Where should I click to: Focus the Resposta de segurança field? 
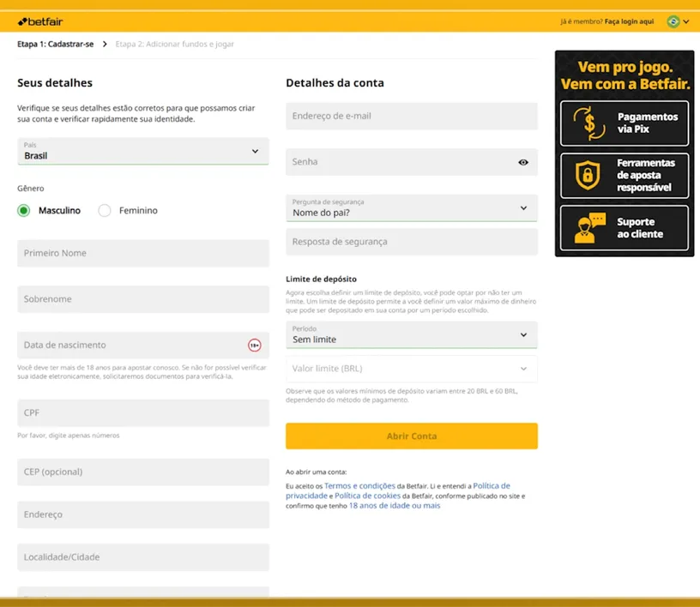412,242
